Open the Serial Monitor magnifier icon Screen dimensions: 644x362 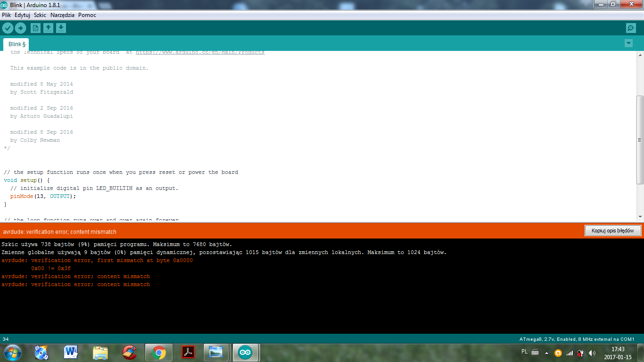631,28
